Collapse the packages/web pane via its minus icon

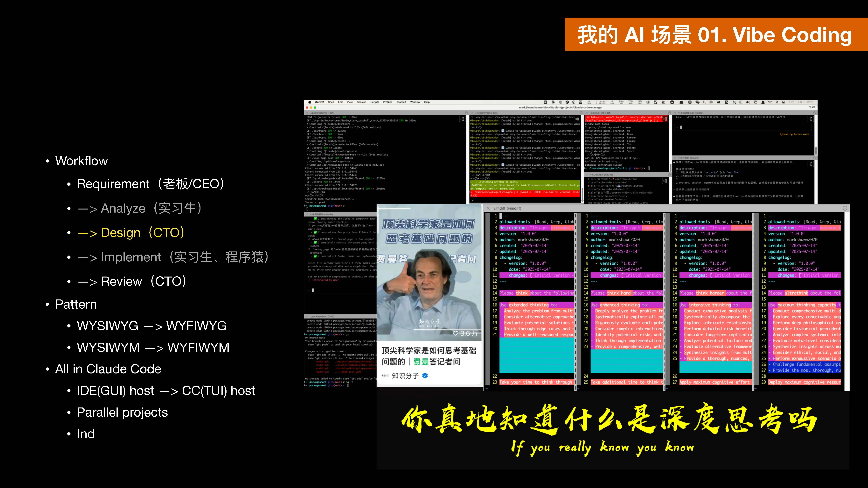(467, 113)
